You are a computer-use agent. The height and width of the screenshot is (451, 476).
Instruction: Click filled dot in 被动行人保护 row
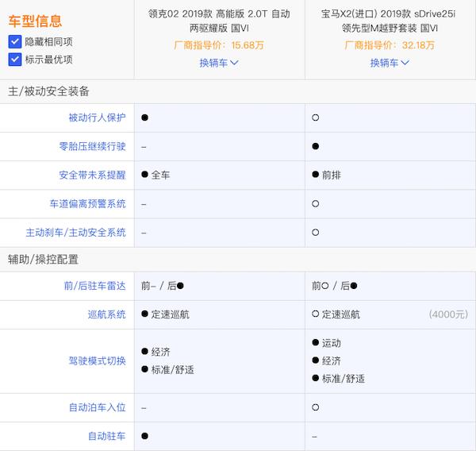145,118
